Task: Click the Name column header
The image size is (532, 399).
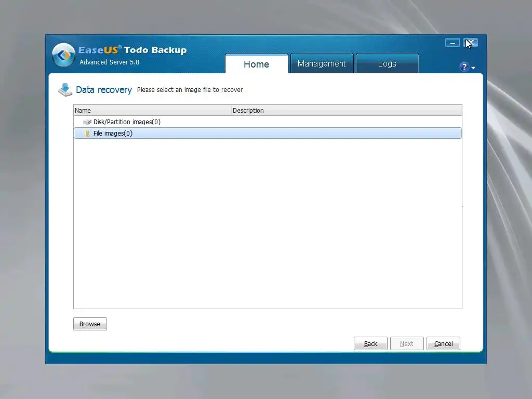Action: (x=152, y=110)
